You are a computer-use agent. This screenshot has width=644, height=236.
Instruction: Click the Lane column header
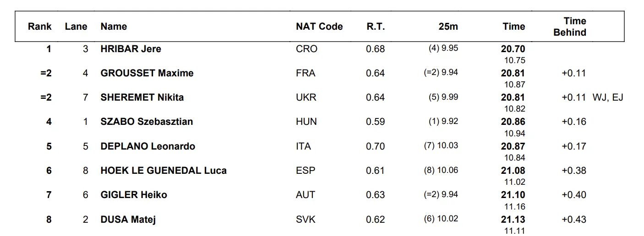tap(76, 27)
